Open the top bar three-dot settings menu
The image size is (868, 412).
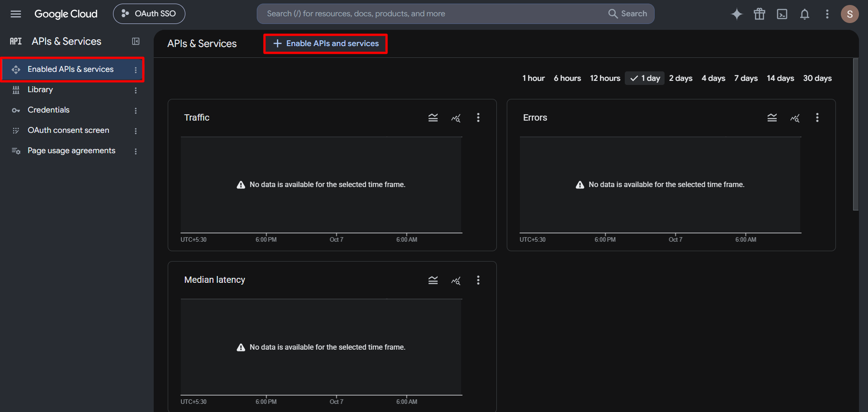click(x=827, y=14)
